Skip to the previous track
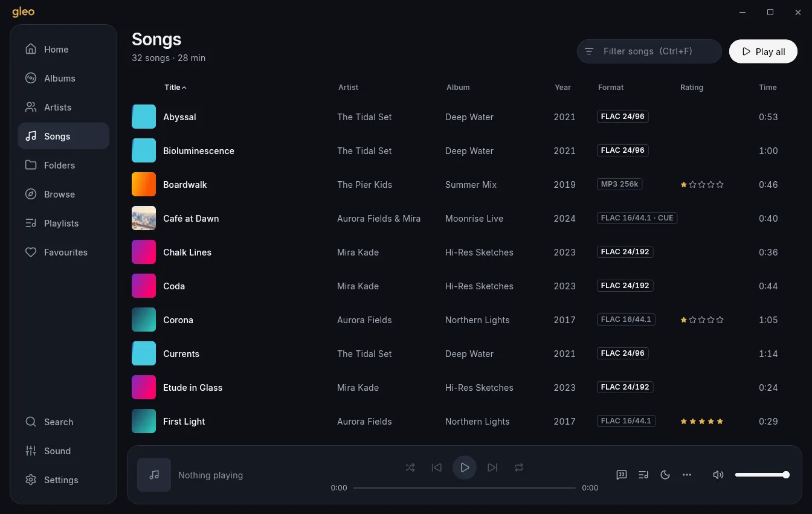Screen dimensions: 812x514 coord(437,467)
